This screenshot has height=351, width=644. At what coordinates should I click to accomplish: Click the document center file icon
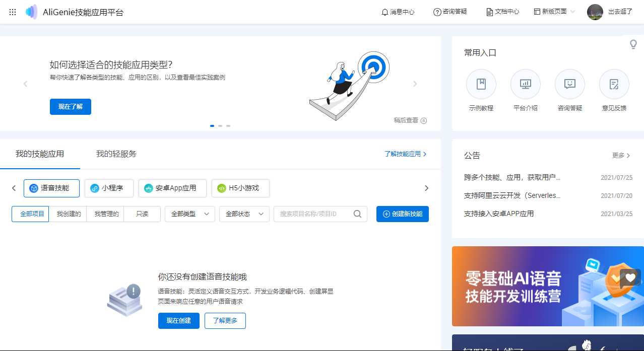[489, 12]
